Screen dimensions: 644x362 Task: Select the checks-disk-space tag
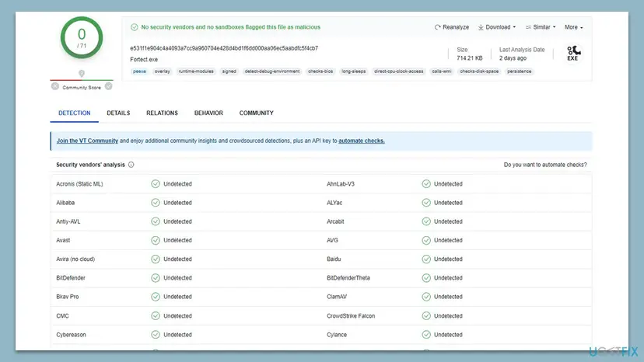point(479,71)
